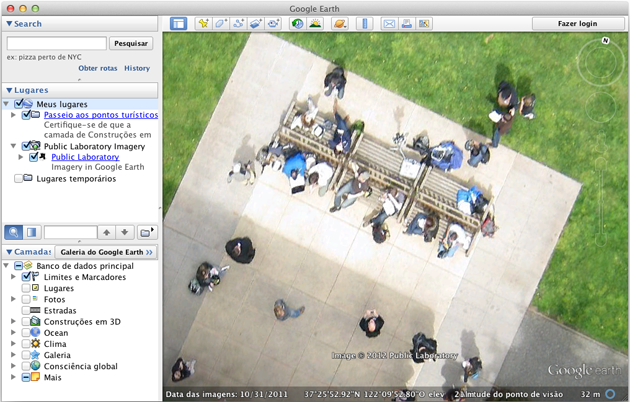Toggle Public Laboratory Imagery checkbox

[26, 146]
